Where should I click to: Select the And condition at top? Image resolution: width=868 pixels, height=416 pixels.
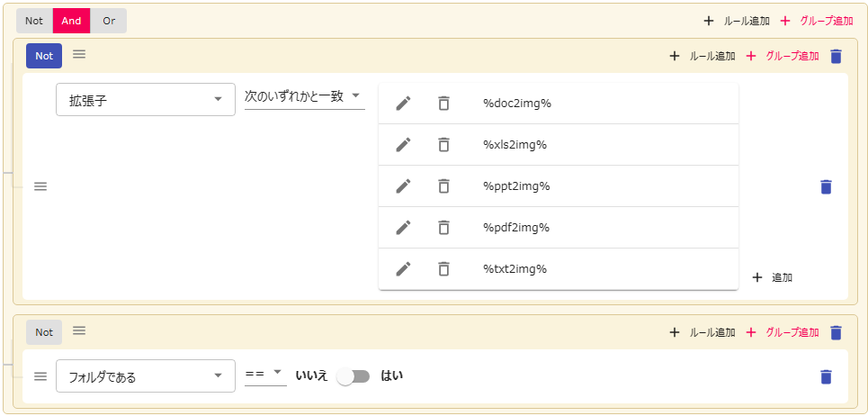pyautogui.click(x=71, y=21)
